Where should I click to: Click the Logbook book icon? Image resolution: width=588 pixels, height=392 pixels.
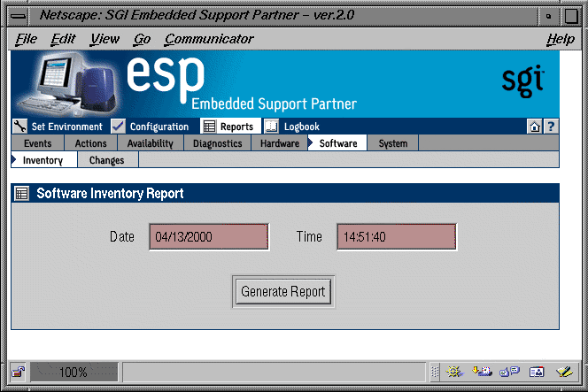(x=271, y=127)
